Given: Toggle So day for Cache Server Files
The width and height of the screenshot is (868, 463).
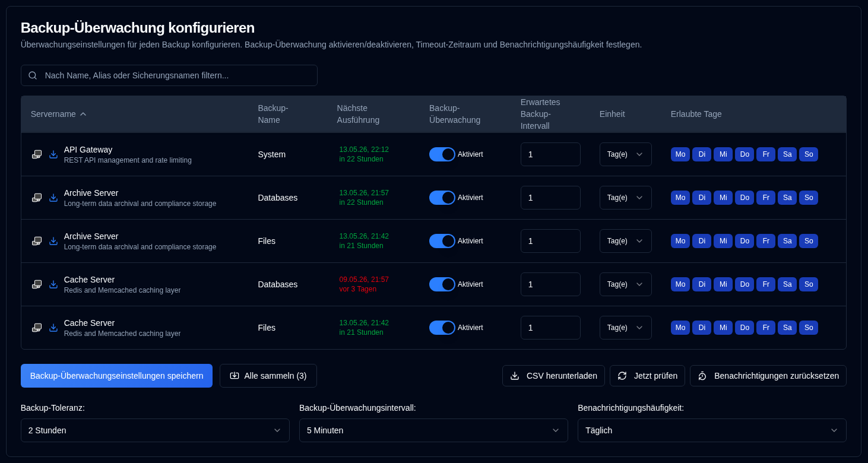Looking at the screenshot, I should coord(809,328).
